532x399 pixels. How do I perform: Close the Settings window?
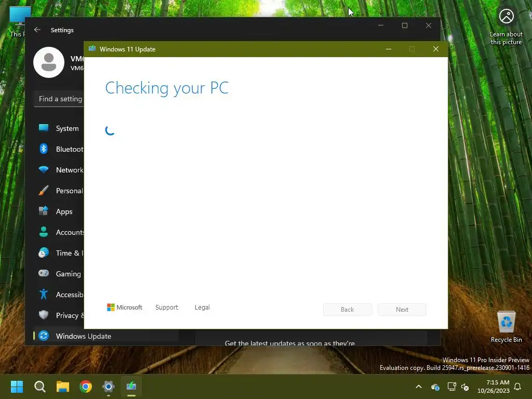point(429,25)
